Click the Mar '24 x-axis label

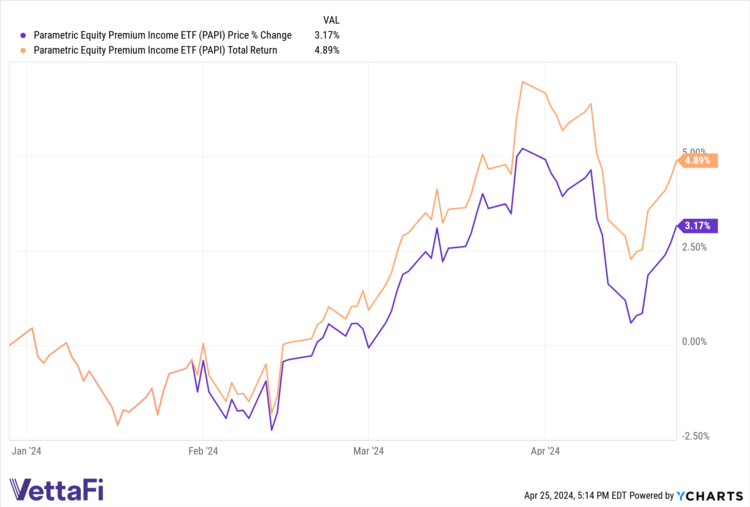[x=369, y=452]
